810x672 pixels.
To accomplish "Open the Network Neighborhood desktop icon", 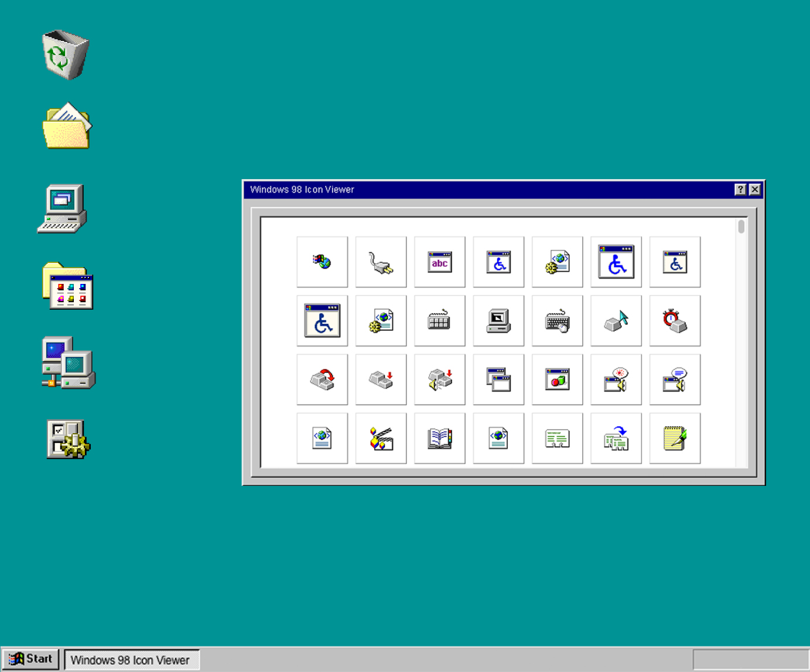I will [68, 362].
